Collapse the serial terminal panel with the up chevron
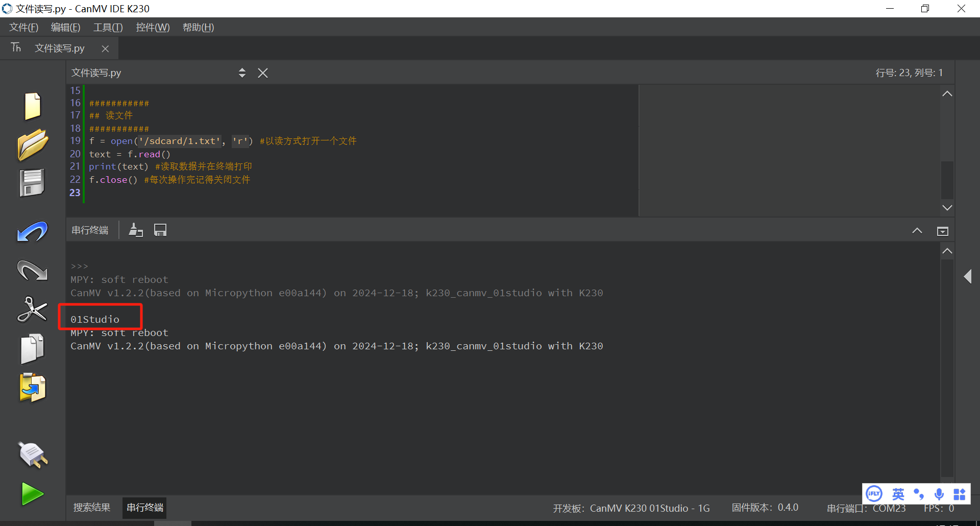Image resolution: width=980 pixels, height=526 pixels. point(917,231)
